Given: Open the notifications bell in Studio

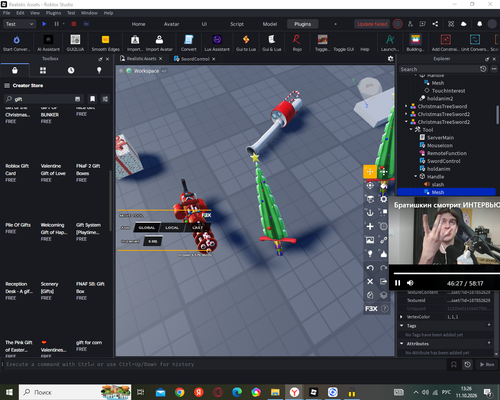Looking at the screenshot, I should click(x=479, y=24).
